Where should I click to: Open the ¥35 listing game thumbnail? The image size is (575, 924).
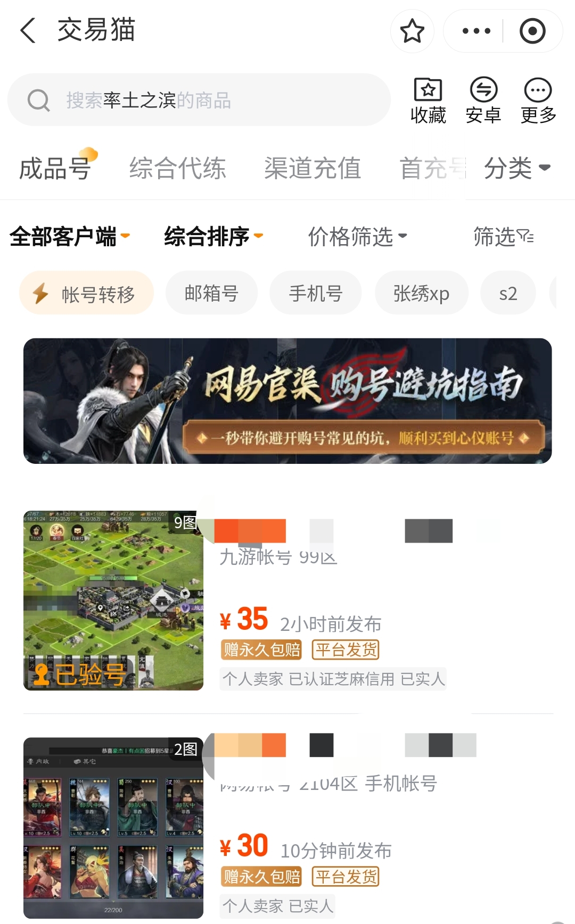click(x=113, y=601)
